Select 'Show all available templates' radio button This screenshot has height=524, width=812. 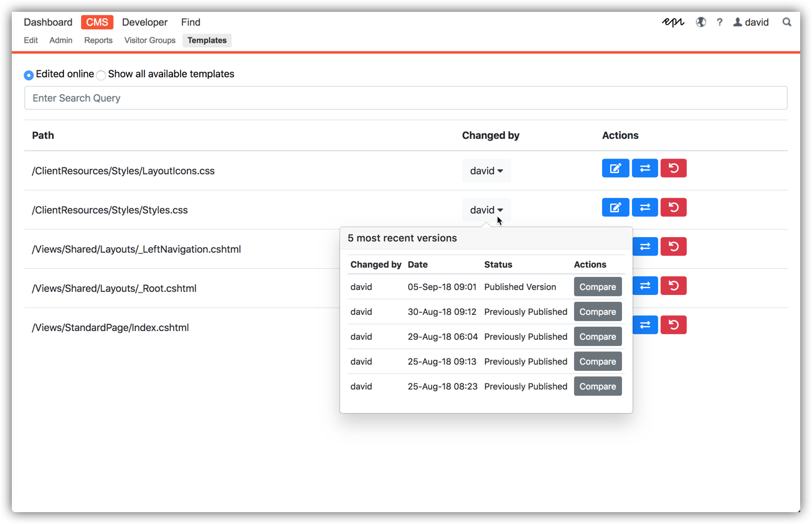101,75
